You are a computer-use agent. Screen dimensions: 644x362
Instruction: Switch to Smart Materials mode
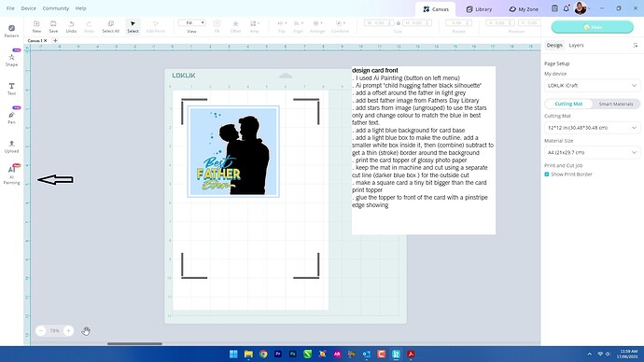tap(616, 104)
